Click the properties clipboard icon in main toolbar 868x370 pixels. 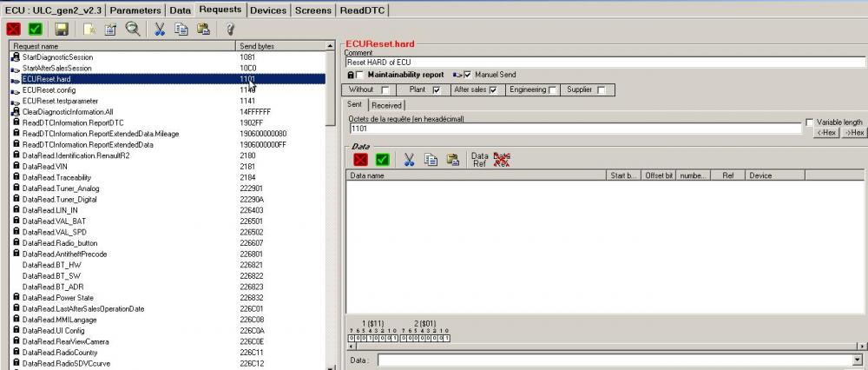(x=110, y=29)
